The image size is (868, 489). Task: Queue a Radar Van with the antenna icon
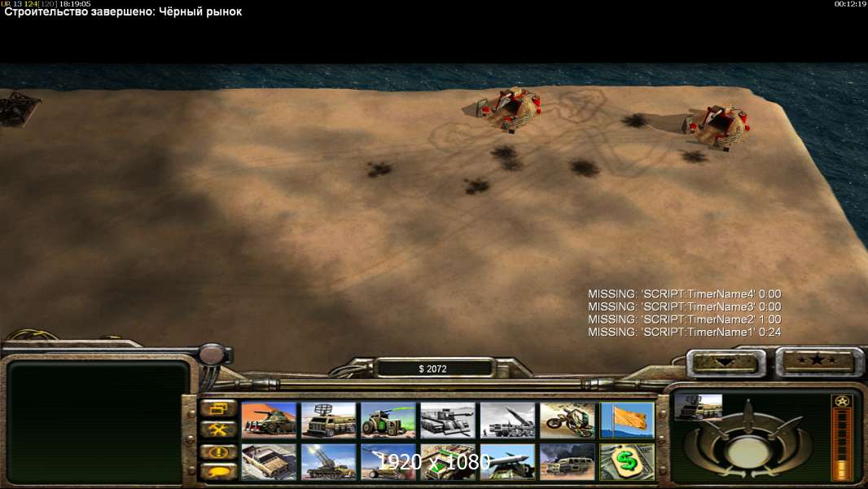pos(329,420)
